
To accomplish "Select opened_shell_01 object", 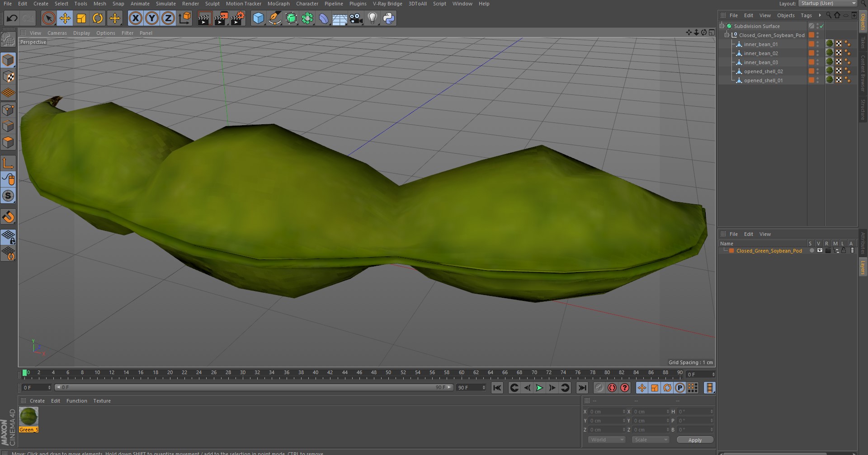I will [x=763, y=80].
